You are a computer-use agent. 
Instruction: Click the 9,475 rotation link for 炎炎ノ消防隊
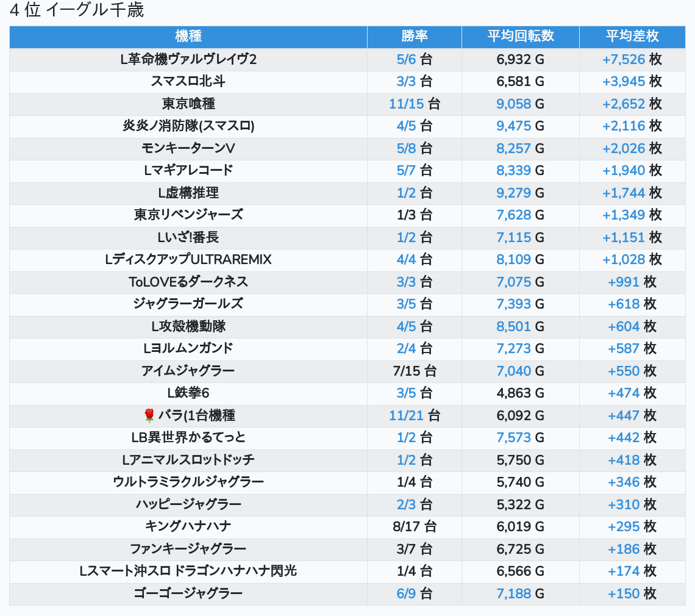pos(513,126)
